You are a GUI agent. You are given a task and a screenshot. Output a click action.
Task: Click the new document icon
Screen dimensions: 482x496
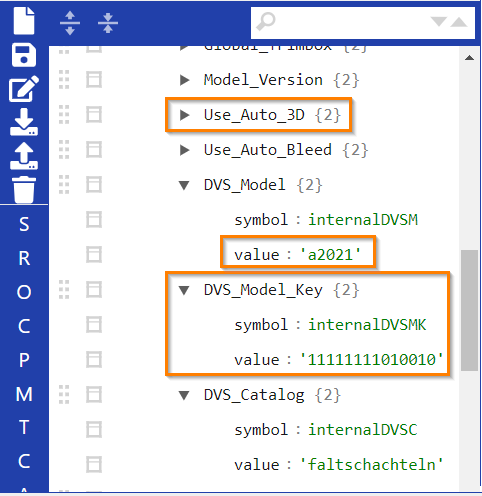(24, 21)
